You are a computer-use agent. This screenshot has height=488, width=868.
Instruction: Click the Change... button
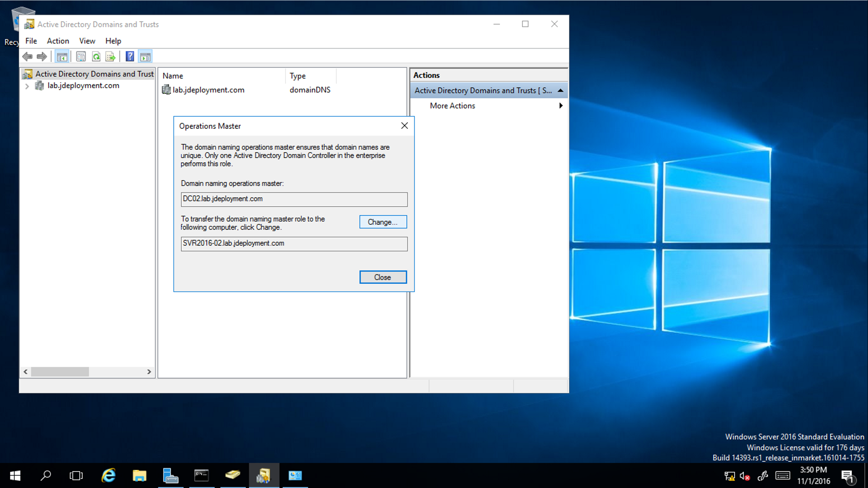click(x=383, y=222)
